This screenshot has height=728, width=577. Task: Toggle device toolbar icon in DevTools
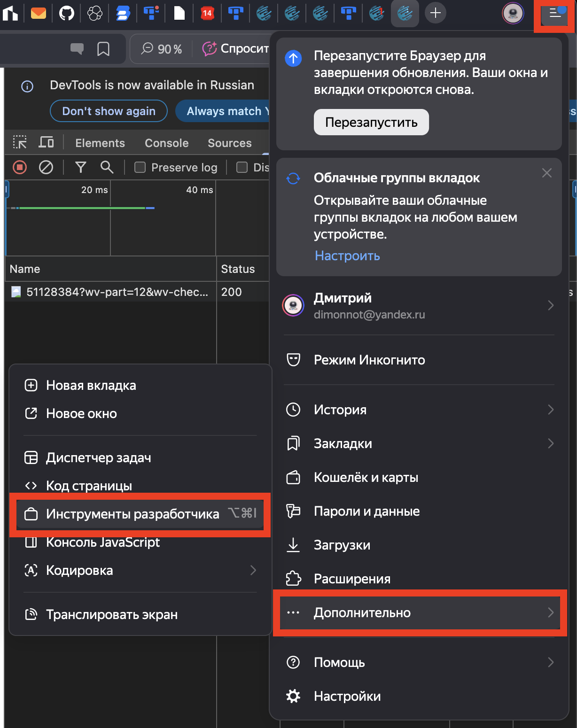[46, 142]
